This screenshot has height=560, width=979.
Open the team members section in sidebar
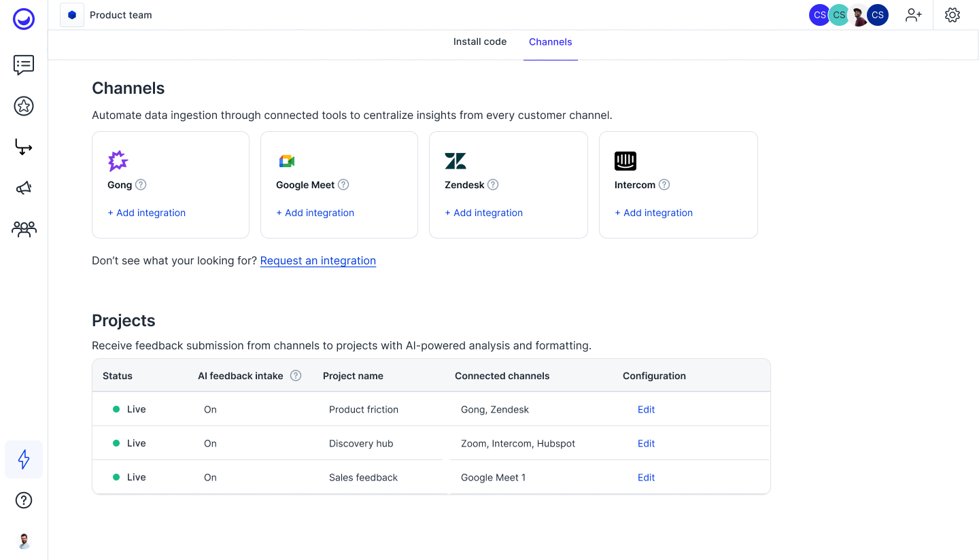pos(23,229)
